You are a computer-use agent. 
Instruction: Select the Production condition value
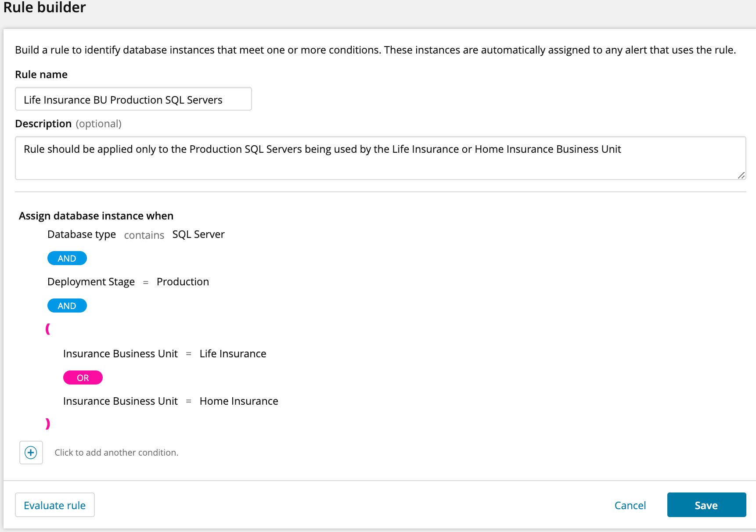point(183,282)
